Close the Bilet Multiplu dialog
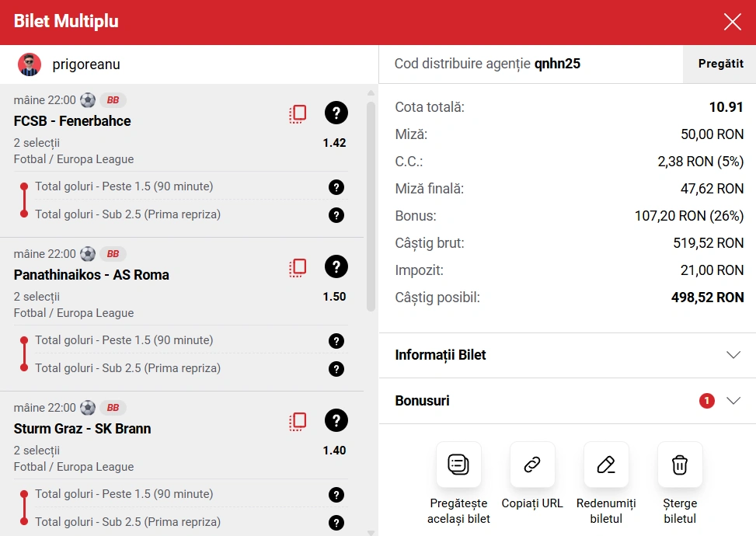 (x=732, y=22)
